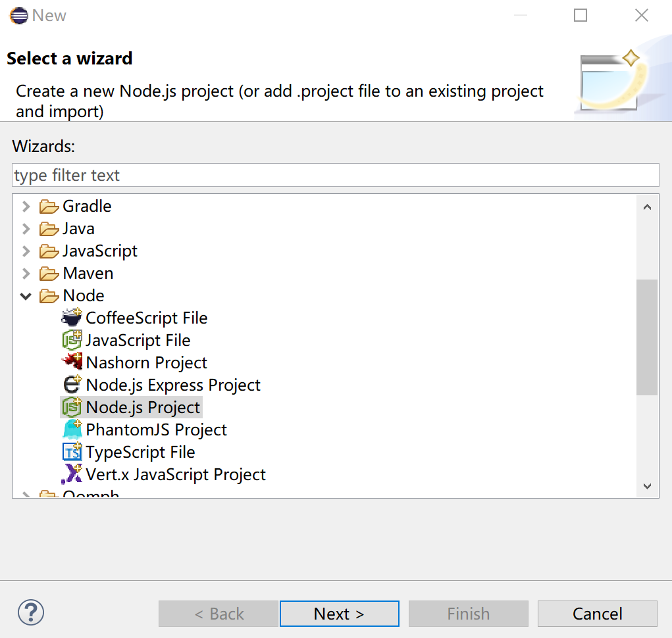Select the Node.js Project tree item
The image size is (672, 638).
point(143,407)
